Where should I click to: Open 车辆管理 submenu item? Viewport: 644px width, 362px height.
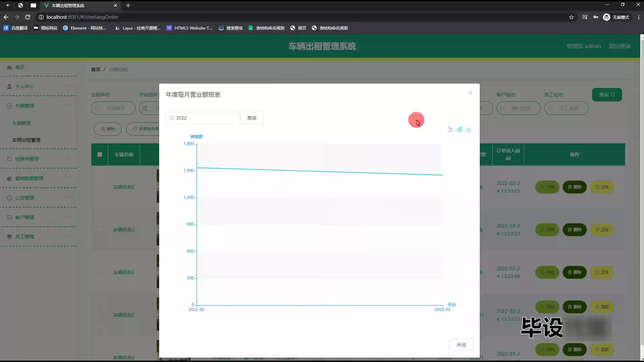click(x=21, y=123)
